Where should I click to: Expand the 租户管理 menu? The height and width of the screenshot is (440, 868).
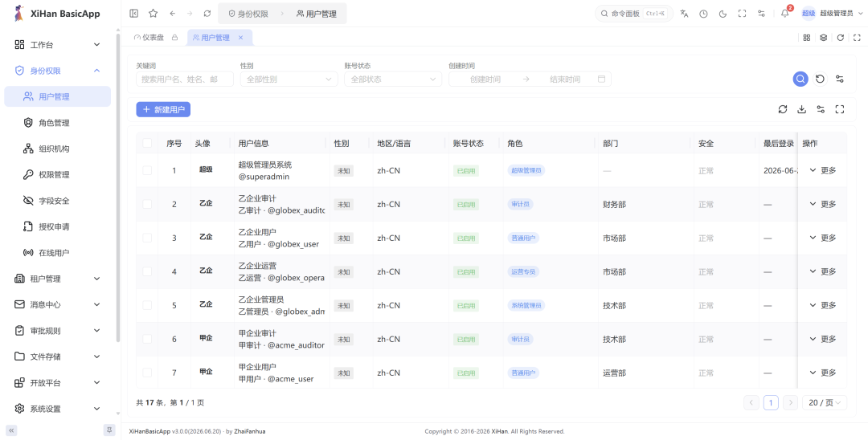click(58, 279)
